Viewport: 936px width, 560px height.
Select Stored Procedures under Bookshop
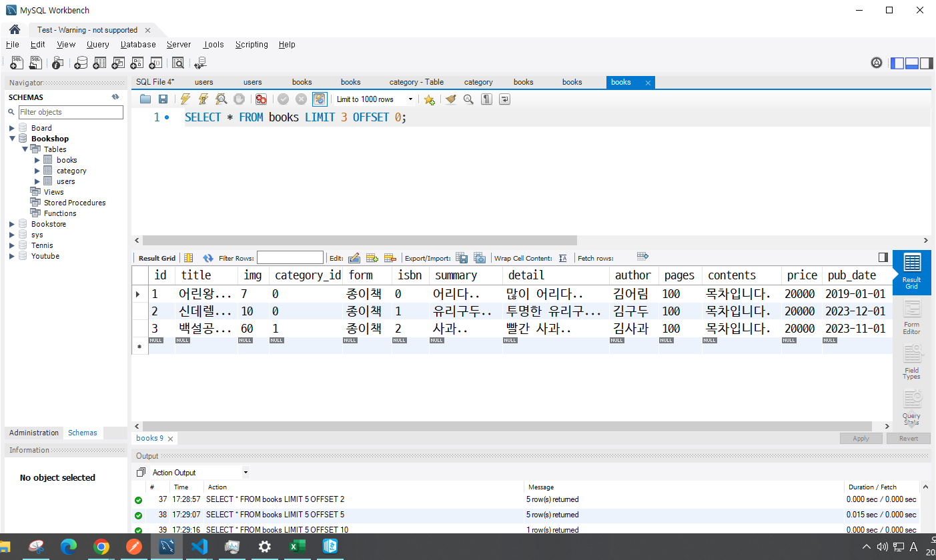pyautogui.click(x=75, y=203)
